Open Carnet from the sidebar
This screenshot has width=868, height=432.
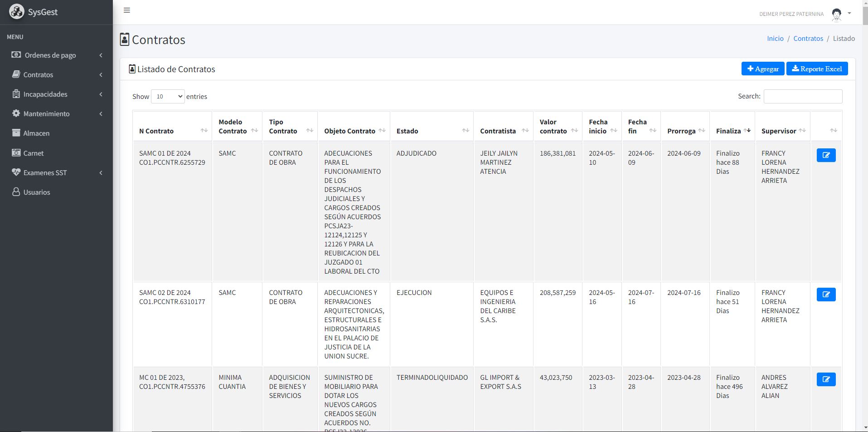tap(34, 153)
